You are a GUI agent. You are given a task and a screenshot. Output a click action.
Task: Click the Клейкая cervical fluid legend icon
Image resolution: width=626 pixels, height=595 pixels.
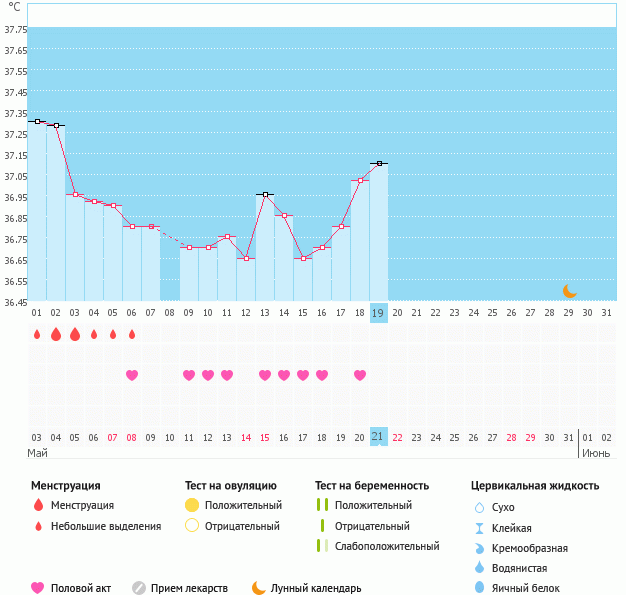click(480, 528)
